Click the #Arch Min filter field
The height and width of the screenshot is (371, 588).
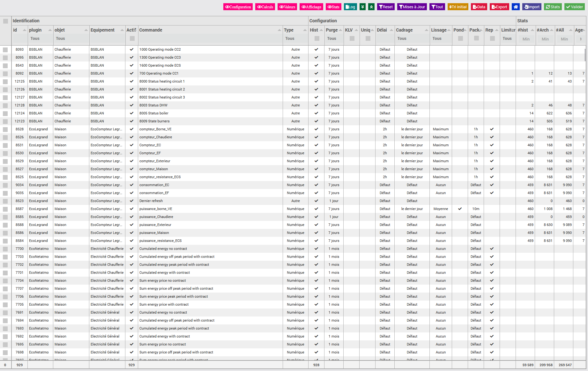(545, 39)
